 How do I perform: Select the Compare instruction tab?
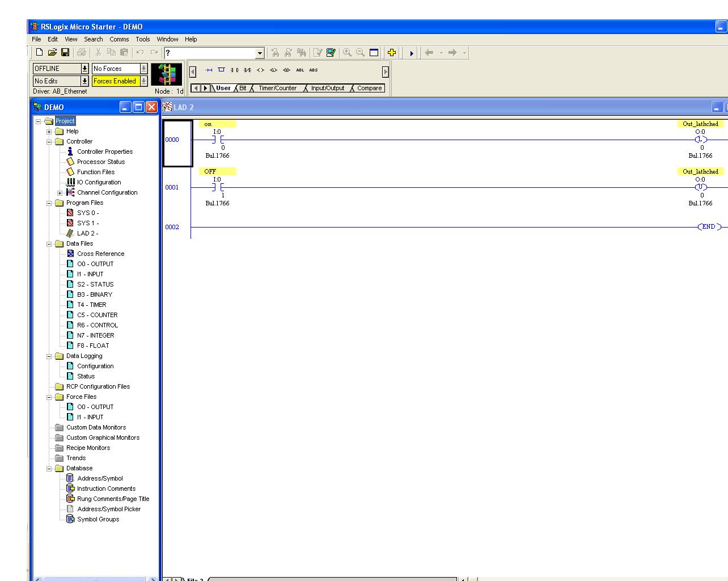370,88
